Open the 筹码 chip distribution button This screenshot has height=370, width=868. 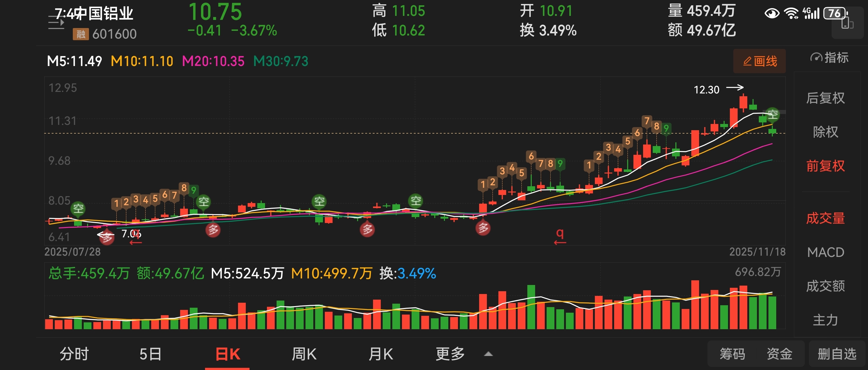tap(732, 354)
